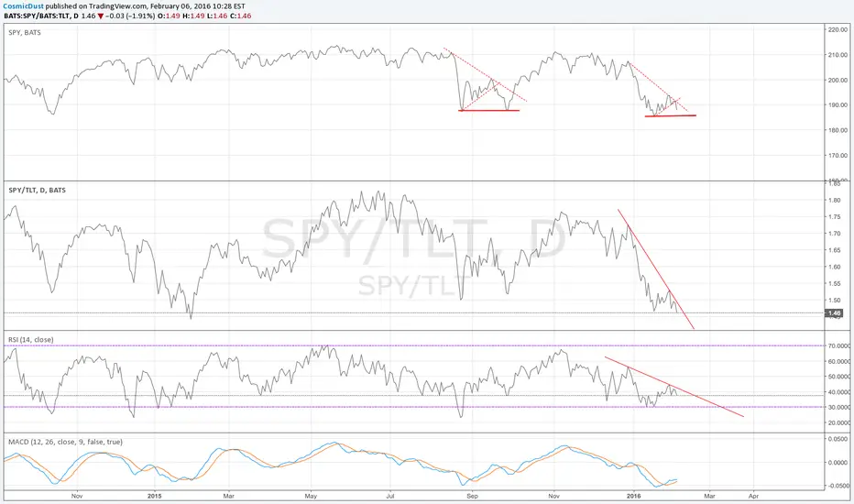Click the dark last-price tag on ratio axis

pos(835,313)
